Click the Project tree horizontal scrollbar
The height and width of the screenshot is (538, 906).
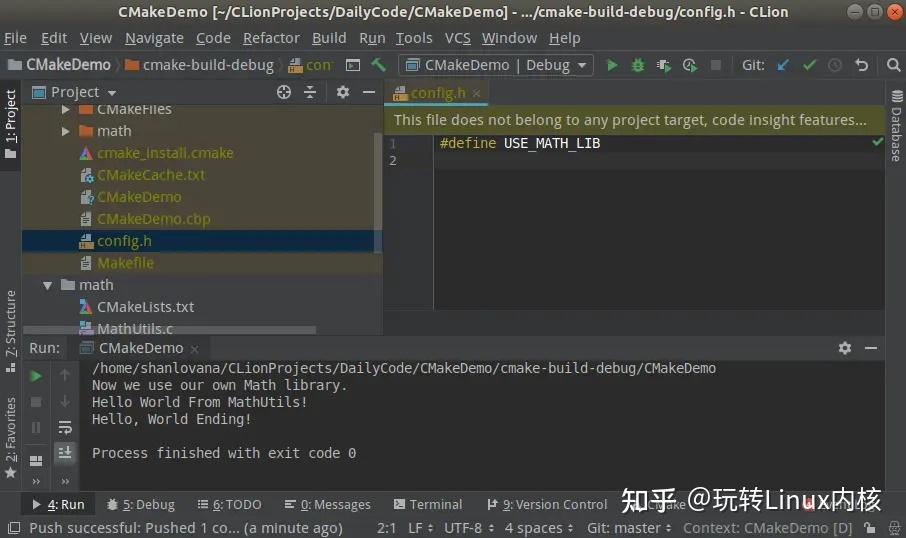click(169, 330)
